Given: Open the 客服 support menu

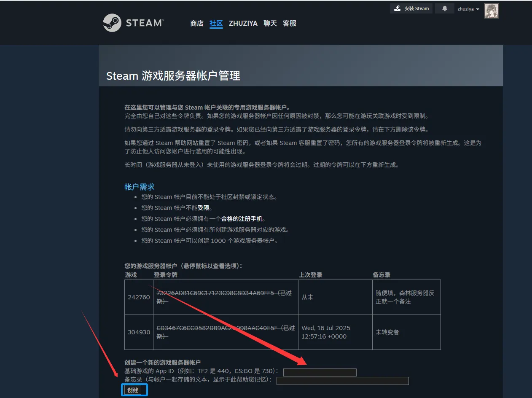Looking at the screenshot, I should [290, 24].
